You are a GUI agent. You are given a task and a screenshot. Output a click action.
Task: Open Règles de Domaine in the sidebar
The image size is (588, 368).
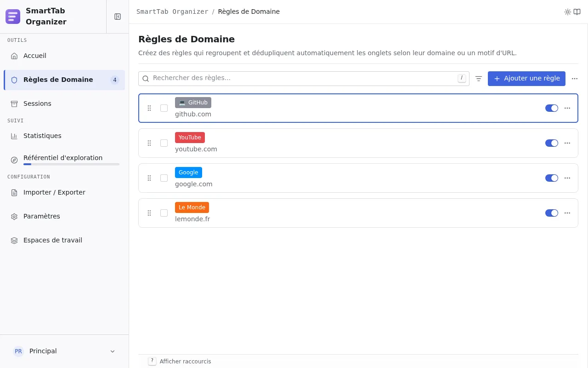click(64, 80)
